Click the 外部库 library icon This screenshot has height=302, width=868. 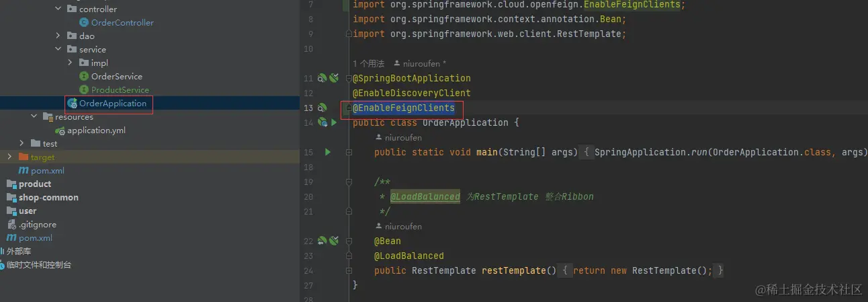tap(2, 251)
